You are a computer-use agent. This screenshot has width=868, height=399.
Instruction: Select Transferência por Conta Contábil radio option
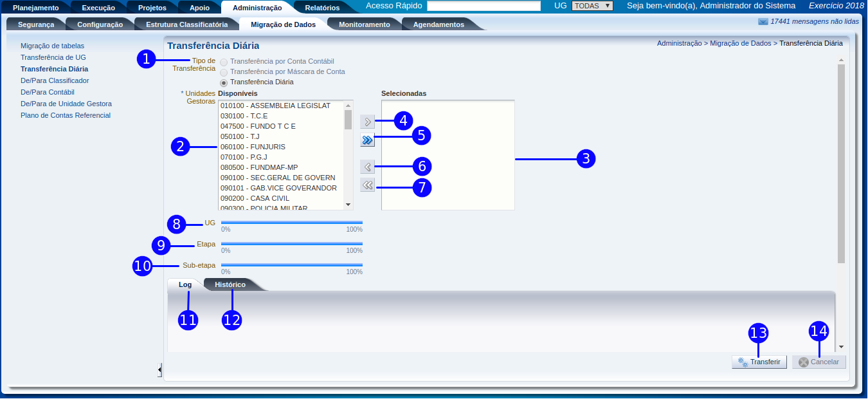tap(224, 62)
